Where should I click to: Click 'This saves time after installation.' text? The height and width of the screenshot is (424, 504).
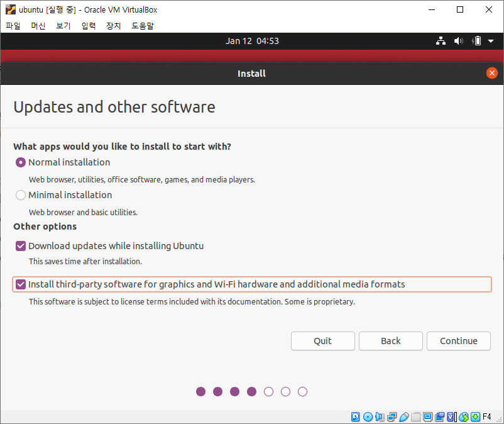(85, 261)
